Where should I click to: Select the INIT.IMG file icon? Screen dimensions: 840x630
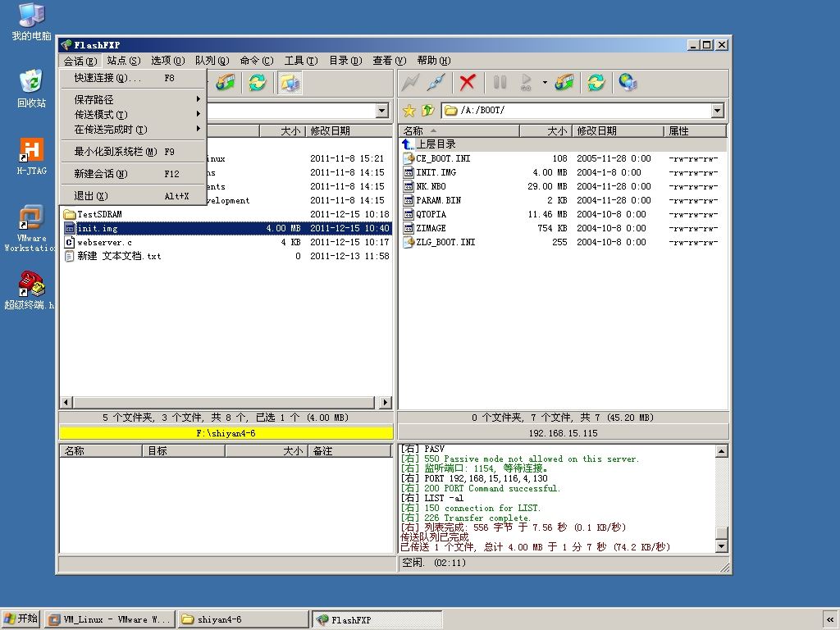[409, 172]
